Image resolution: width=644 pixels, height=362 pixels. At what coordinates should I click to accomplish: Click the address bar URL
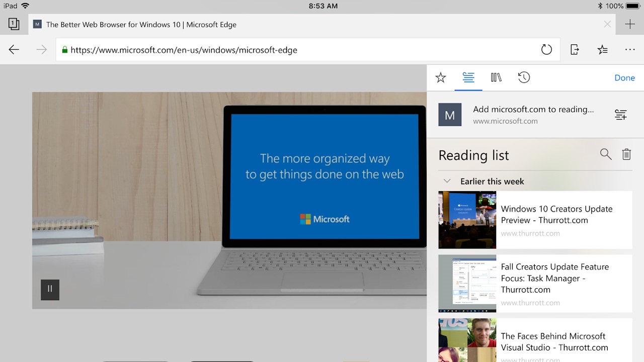[x=184, y=50]
